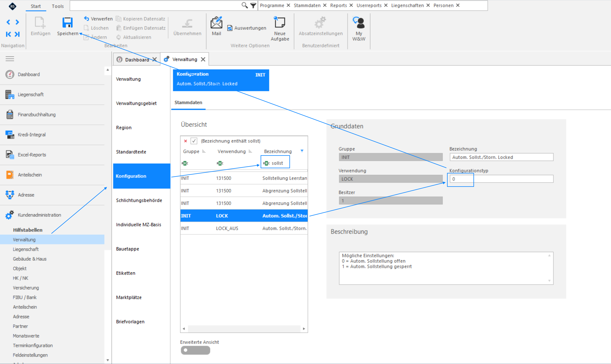611x364 pixels.
Task: Go to previous record arrow
Action: pos(8,22)
